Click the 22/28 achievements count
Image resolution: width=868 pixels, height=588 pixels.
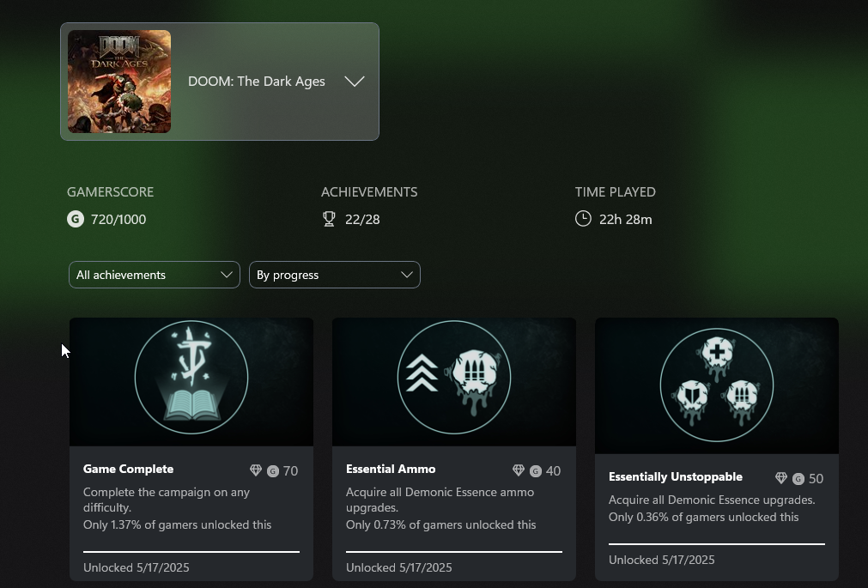362,219
